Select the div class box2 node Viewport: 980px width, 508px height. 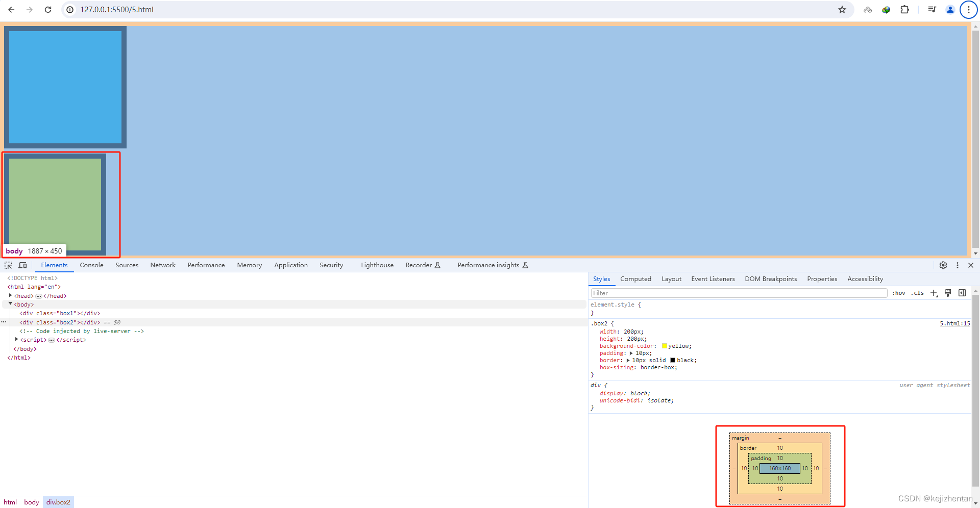60,322
